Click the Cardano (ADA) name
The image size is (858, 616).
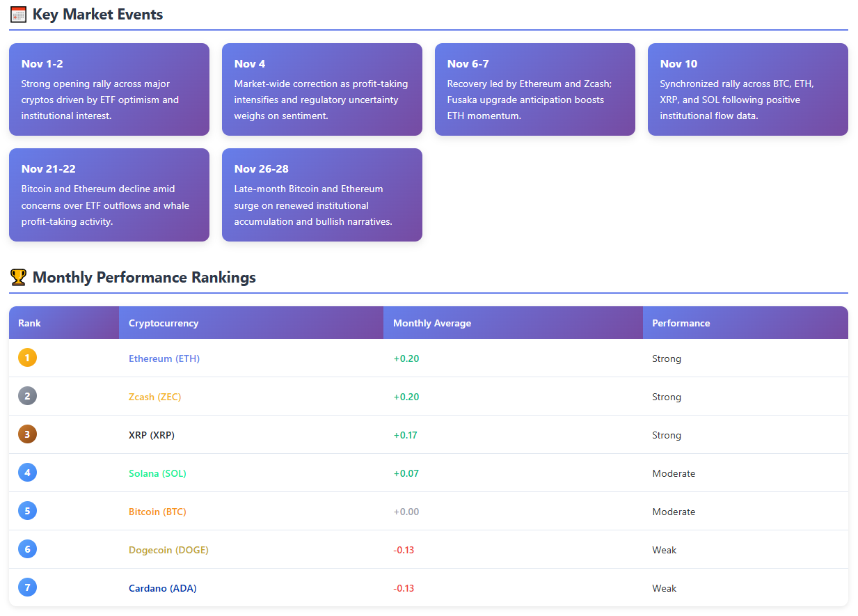(x=163, y=588)
